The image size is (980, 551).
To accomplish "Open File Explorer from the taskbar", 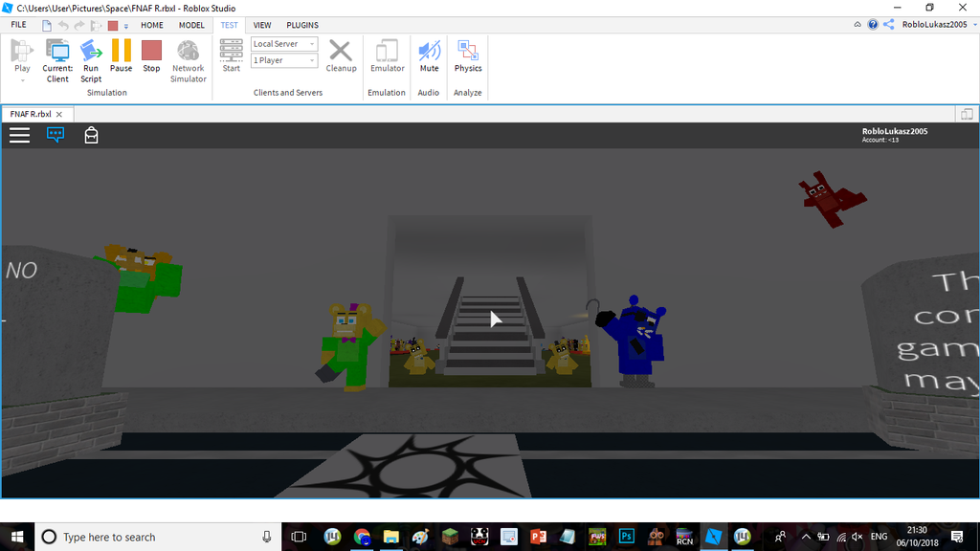I will point(391,537).
